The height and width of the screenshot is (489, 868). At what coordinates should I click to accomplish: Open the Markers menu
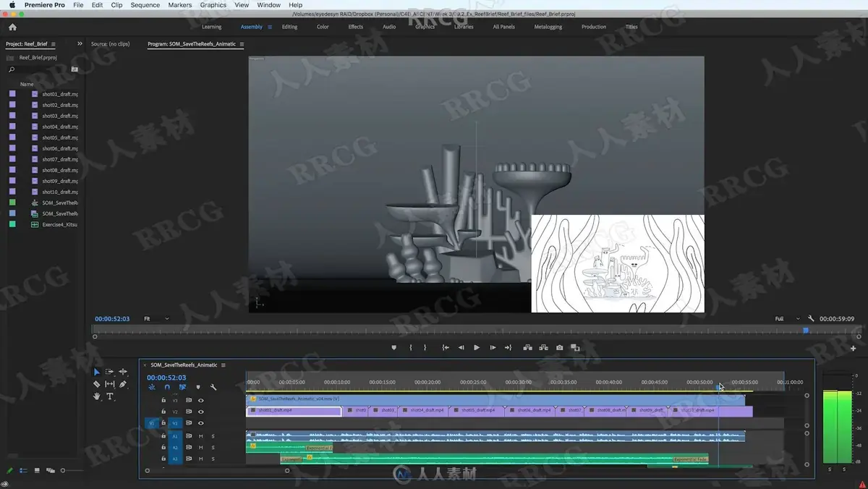click(180, 5)
